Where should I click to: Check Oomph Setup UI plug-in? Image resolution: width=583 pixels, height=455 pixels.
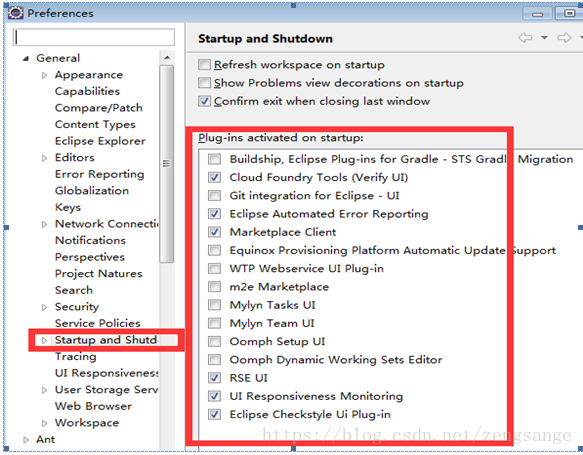coord(214,341)
